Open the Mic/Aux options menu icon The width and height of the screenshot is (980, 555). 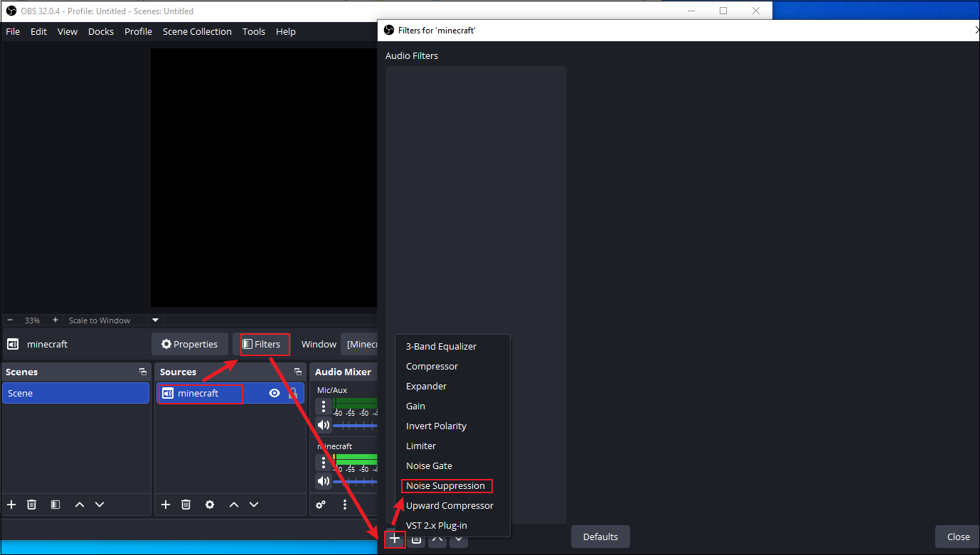(324, 406)
